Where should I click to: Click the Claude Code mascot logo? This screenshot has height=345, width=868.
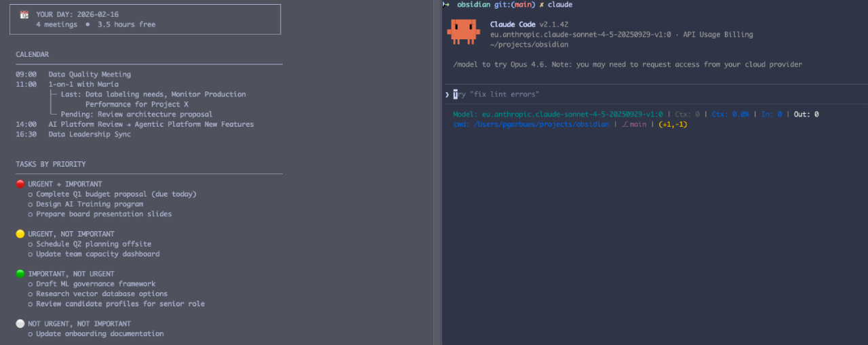pyautogui.click(x=463, y=32)
